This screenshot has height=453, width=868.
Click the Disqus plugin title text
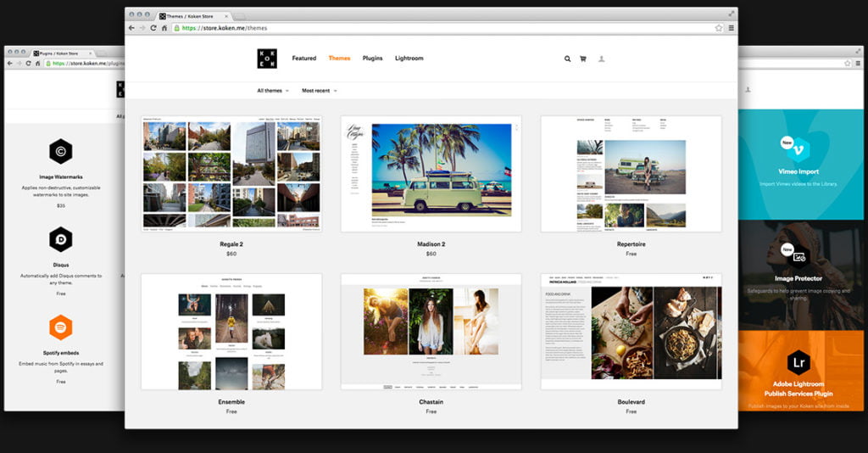(61, 266)
